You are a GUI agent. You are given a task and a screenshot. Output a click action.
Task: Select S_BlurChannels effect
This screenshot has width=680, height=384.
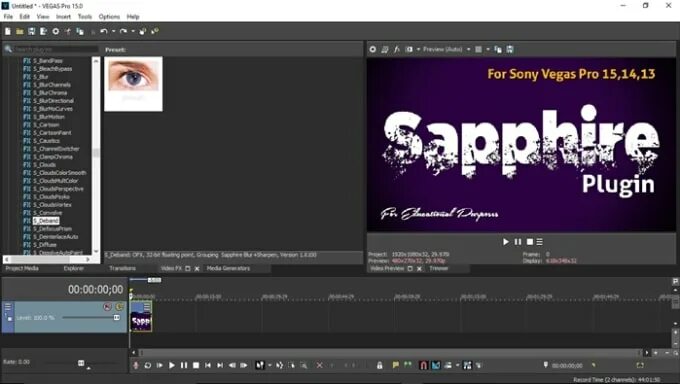52,85
